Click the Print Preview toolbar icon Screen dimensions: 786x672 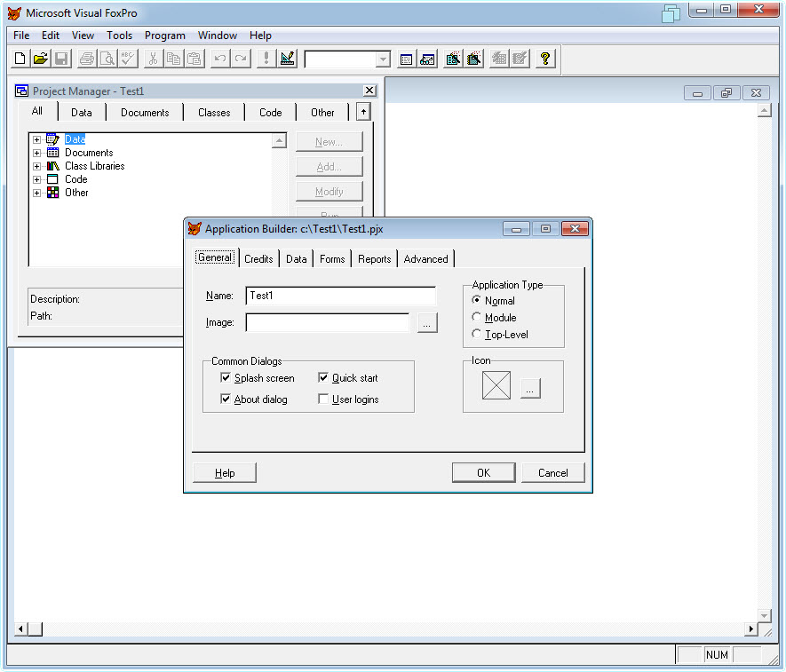[x=107, y=59]
